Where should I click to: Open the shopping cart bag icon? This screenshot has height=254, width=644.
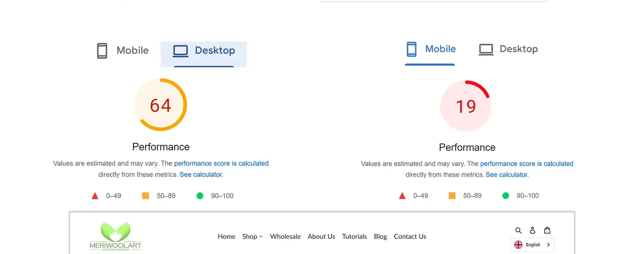point(547,230)
